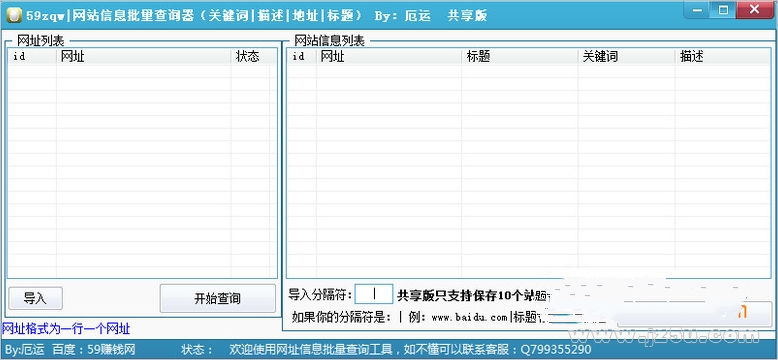Click the partly hidden button at bottom right
Image resolution: width=778 pixels, height=360 pixels.
(695, 314)
